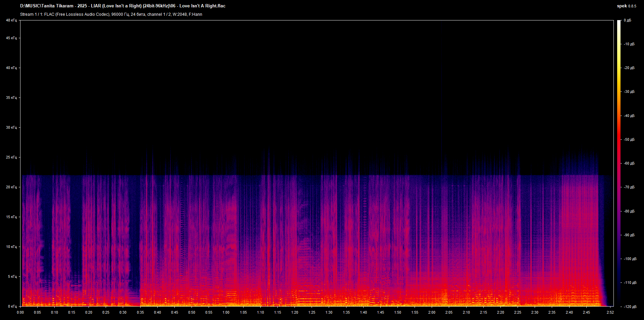Click the 0:35 time axis marker
The image size is (644, 320).
[x=140, y=312]
